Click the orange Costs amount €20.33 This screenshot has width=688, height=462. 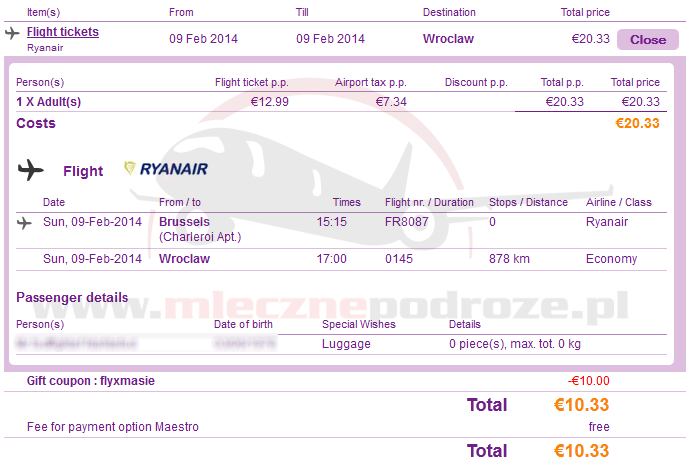click(636, 123)
